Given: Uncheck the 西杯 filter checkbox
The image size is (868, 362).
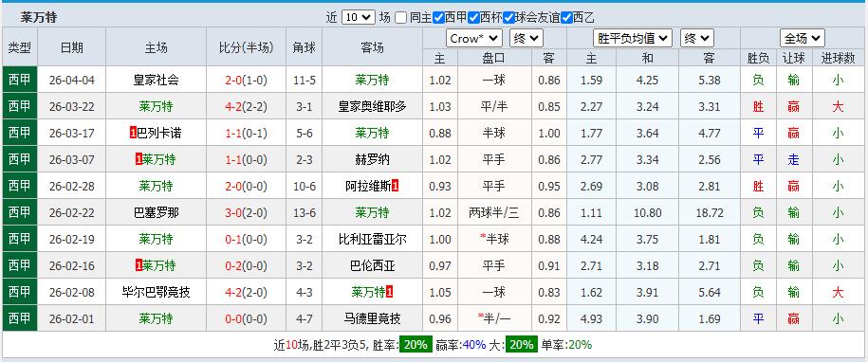Looking at the screenshot, I should click(x=473, y=17).
